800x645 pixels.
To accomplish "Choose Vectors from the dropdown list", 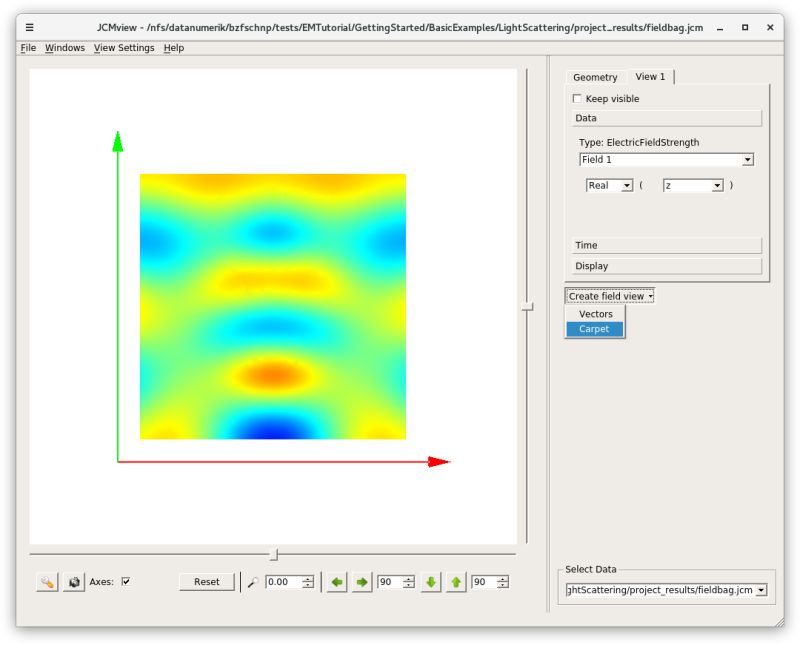I will tap(595, 314).
